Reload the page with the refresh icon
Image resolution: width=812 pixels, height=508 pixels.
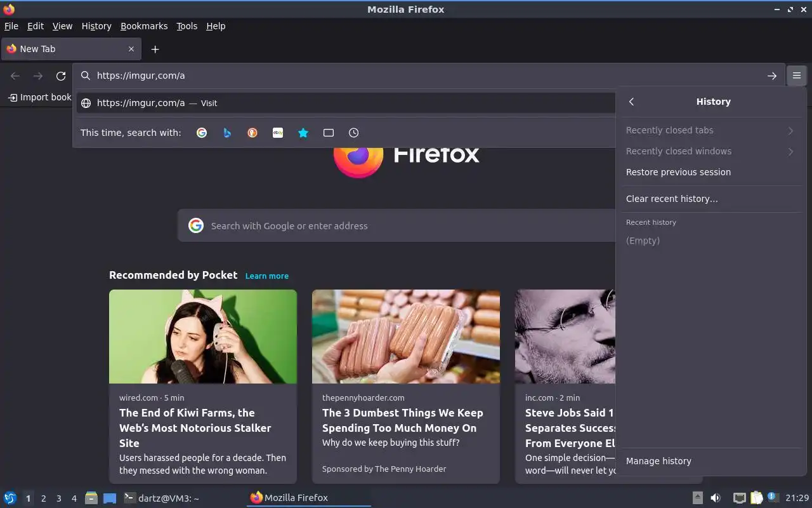tap(61, 76)
